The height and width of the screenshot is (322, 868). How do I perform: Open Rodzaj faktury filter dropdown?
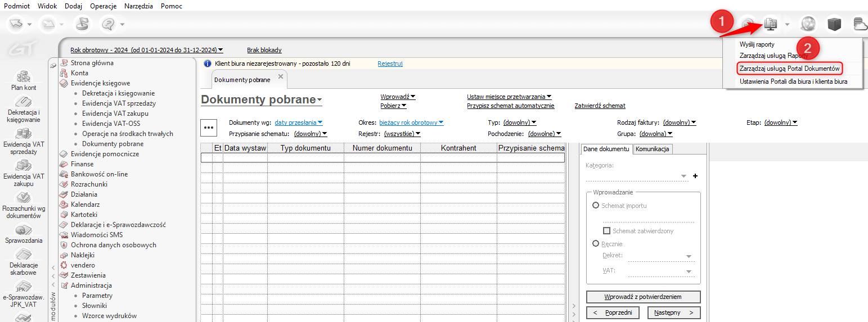(x=680, y=123)
